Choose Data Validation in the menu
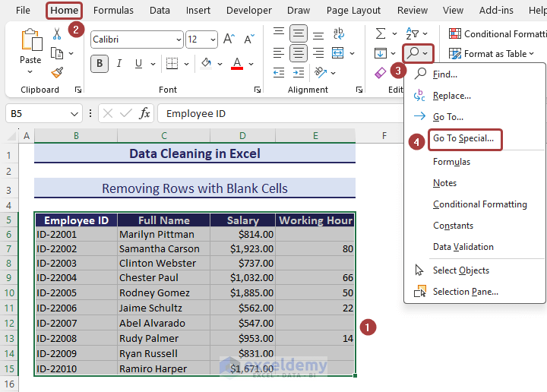This screenshot has height=392, width=547. click(x=463, y=247)
